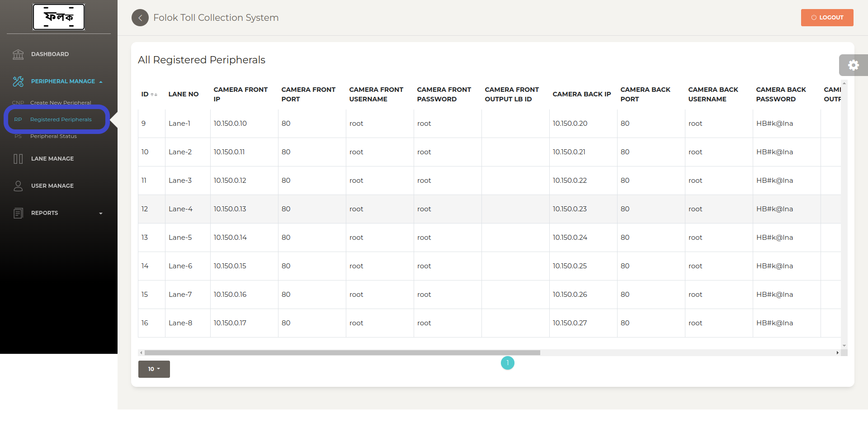
Task: Open the rows-per-page 10 dropdown
Action: pos(154,369)
